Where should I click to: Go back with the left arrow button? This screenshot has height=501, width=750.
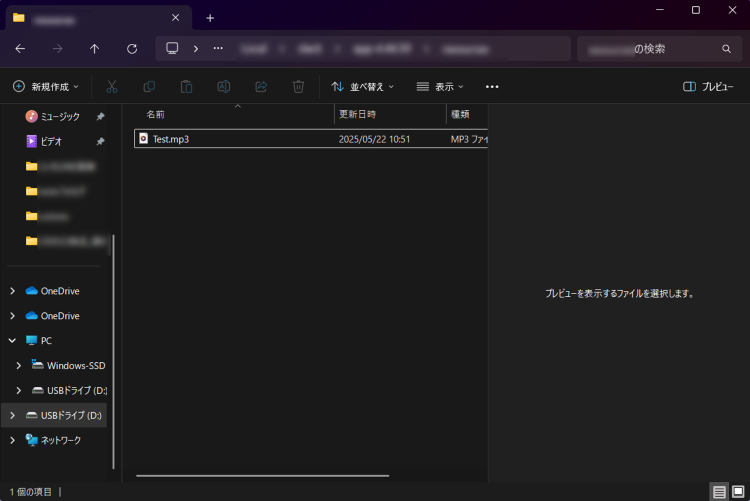point(20,49)
